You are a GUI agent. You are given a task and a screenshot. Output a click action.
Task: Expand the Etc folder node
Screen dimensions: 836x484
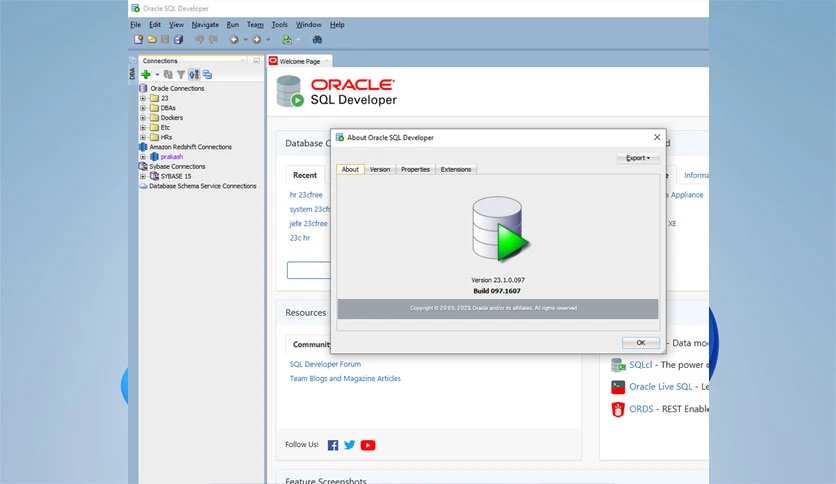[143, 127]
